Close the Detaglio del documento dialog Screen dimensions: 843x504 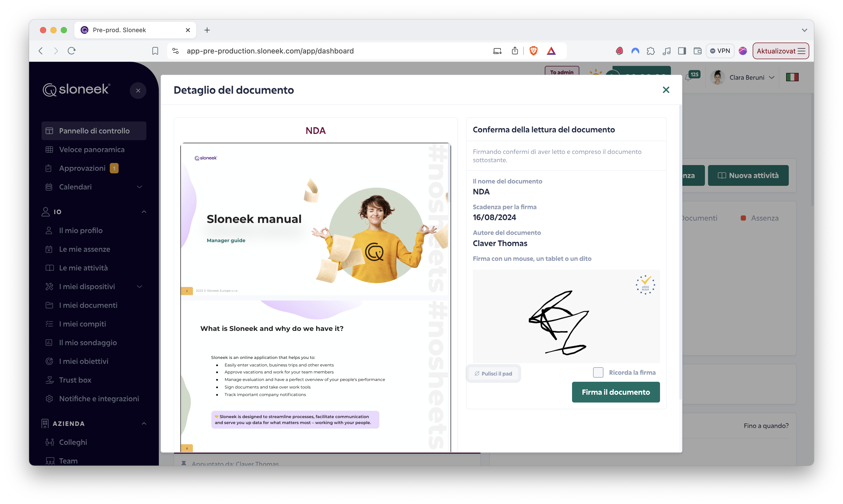tap(666, 90)
